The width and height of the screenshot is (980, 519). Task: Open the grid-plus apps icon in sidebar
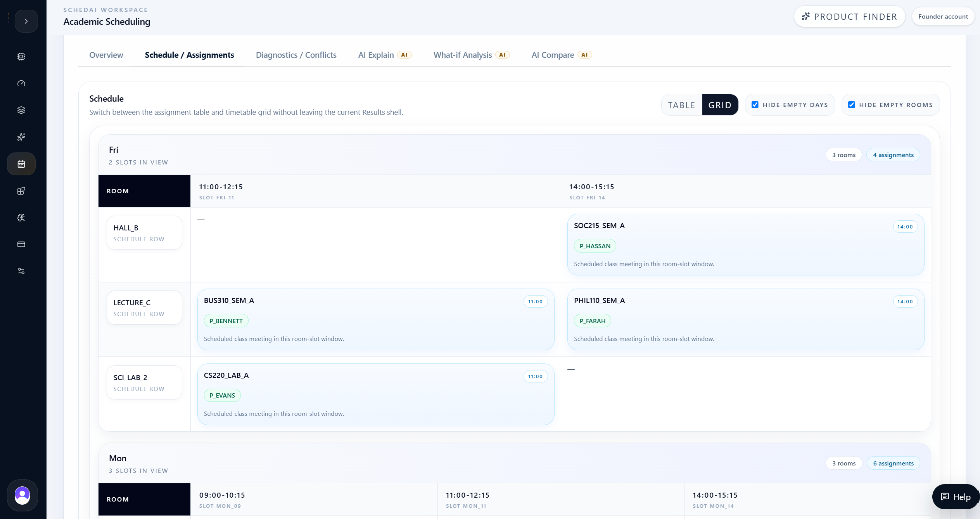(21, 191)
